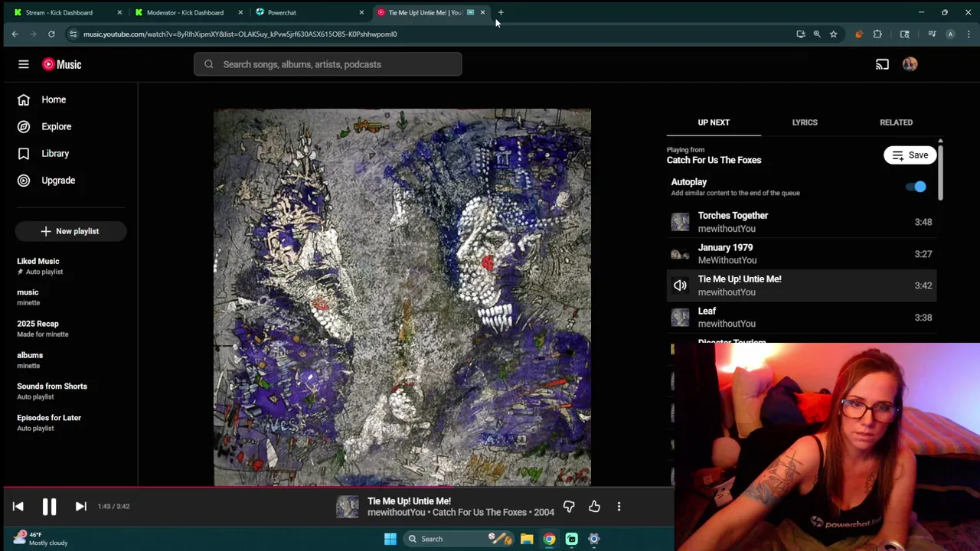
Task: Skip to the previous track
Action: tap(18, 507)
